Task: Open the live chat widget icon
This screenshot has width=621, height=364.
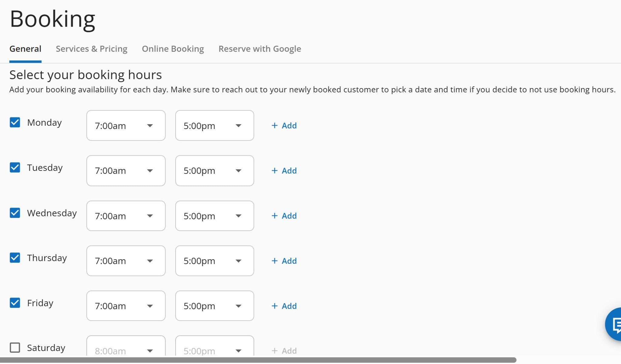Action: (613, 324)
